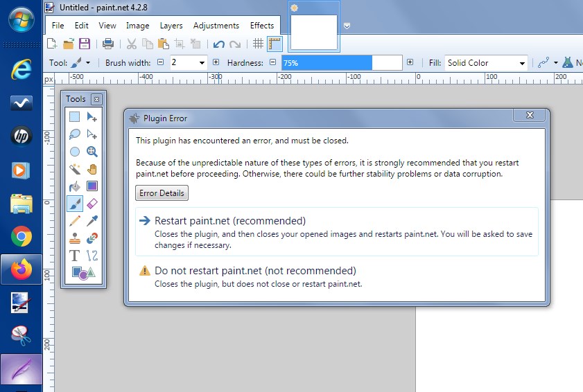Viewport: 583px width, 392px height.
Task: Select the Magic Wand tool
Action: click(75, 169)
